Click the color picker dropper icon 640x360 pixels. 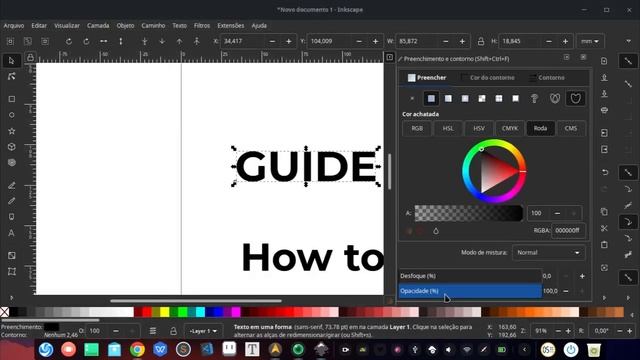click(436, 231)
